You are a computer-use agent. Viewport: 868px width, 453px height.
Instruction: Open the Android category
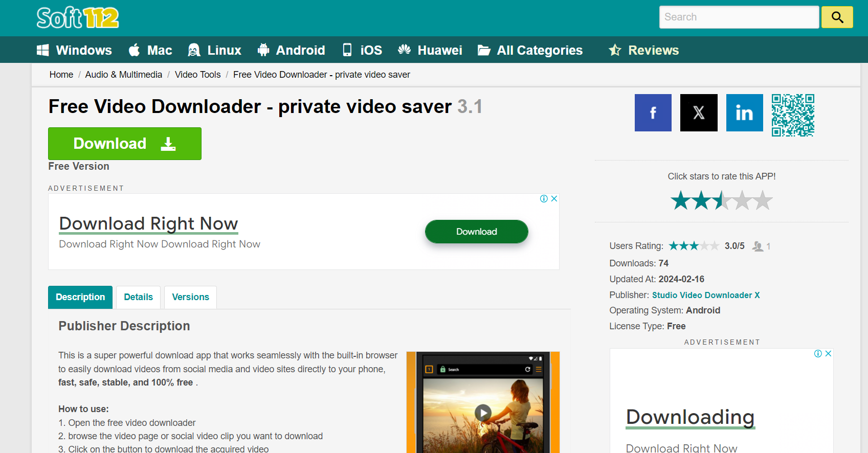[291, 50]
